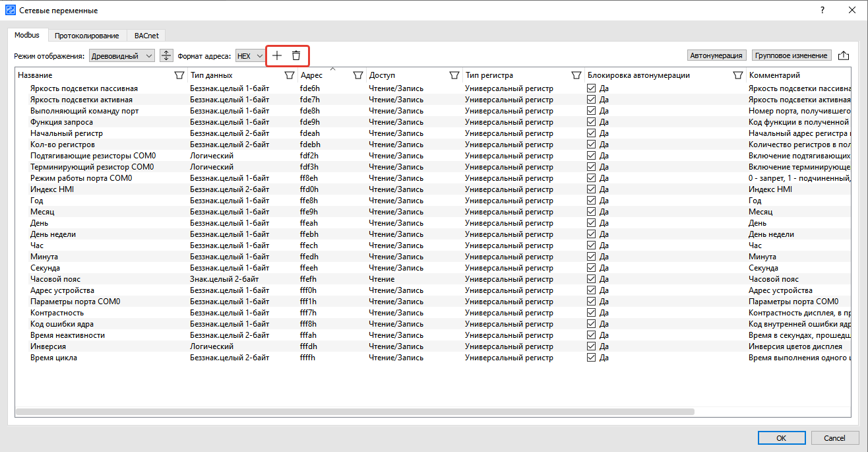This screenshot has height=452, width=868.
Task: Click the trash icon to delete variable
Action: click(x=296, y=56)
